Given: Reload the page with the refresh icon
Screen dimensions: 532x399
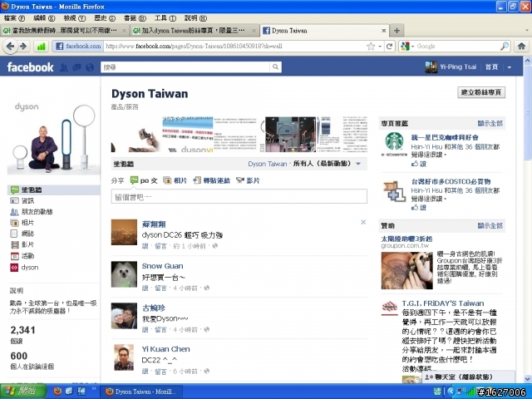Looking at the screenshot, I should [x=390, y=47].
